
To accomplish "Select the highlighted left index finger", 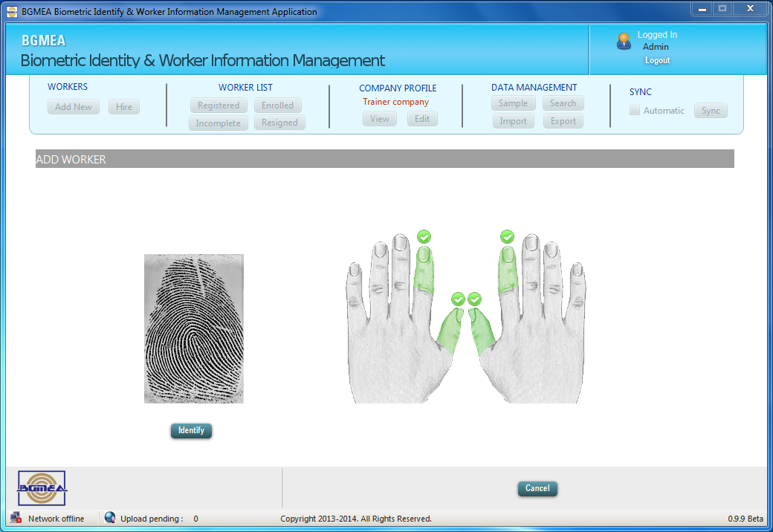I will [424, 271].
